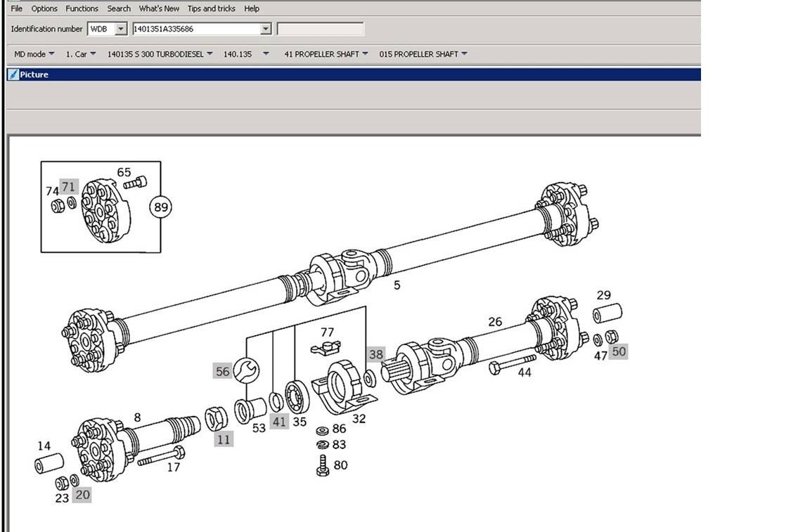Click the What's New menu item
810x532 pixels.
pyautogui.click(x=159, y=8)
